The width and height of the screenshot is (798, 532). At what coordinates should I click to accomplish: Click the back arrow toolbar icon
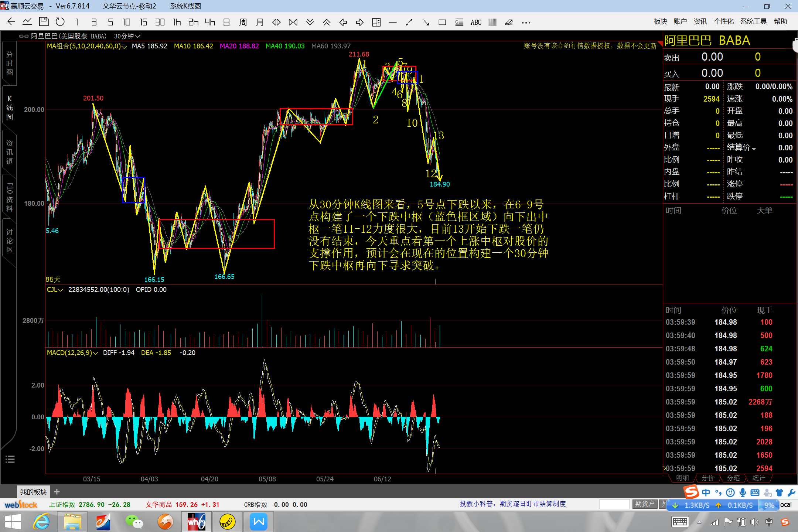[11, 22]
